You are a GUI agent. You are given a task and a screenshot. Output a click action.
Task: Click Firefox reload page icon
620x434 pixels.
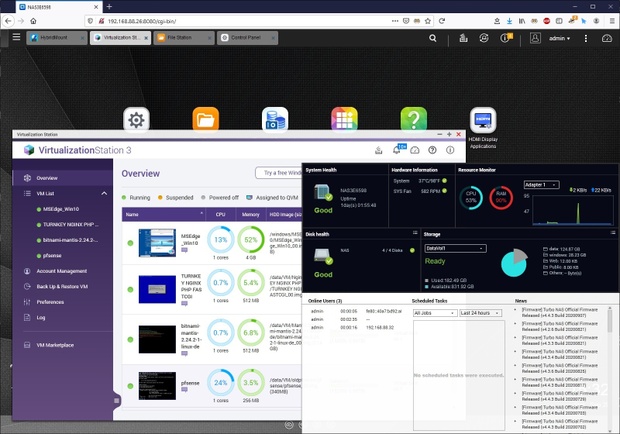(x=442, y=21)
